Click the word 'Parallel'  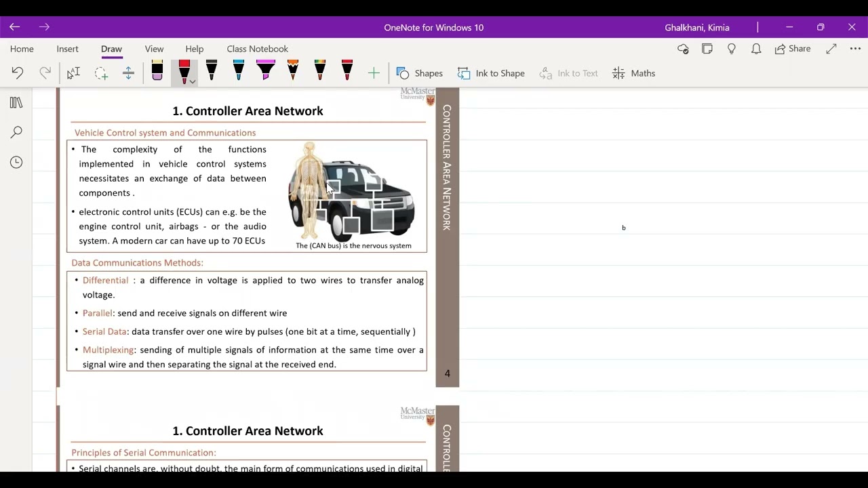97,313
